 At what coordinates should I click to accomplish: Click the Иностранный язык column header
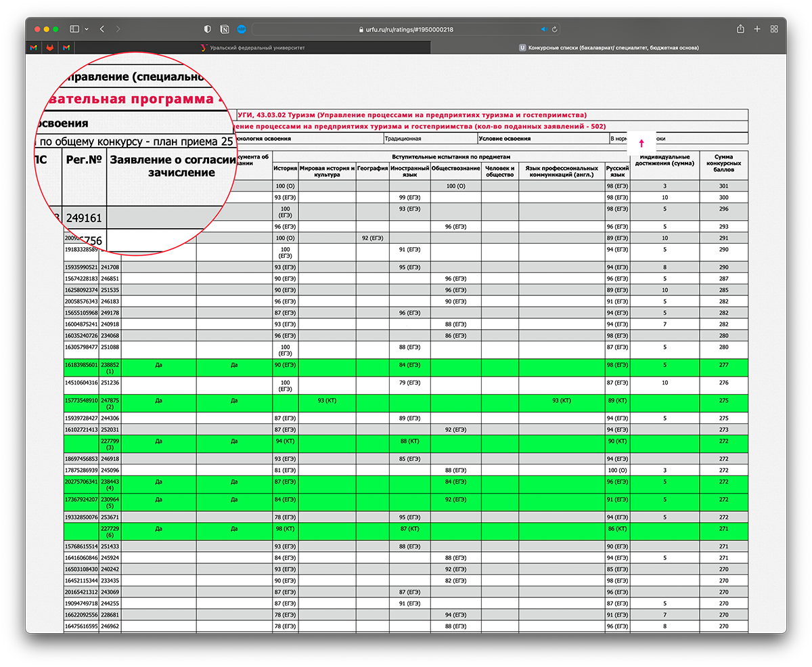tap(409, 171)
